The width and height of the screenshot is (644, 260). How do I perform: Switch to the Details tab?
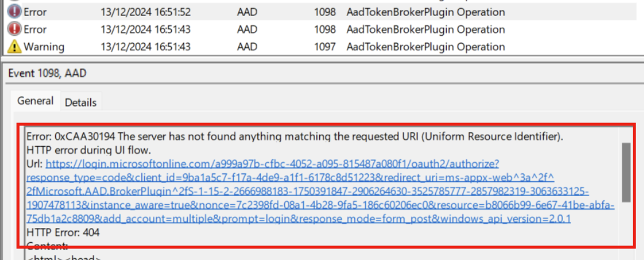(x=80, y=103)
